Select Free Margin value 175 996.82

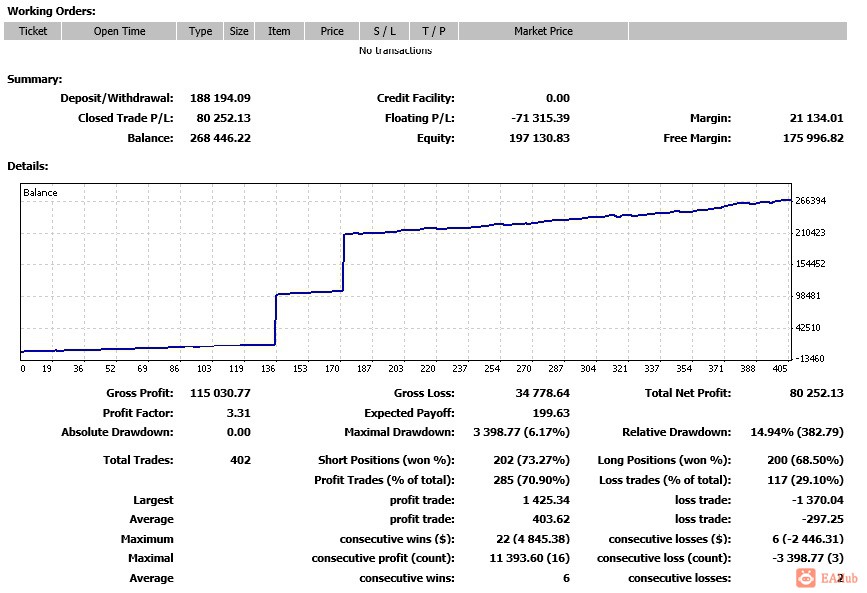pyautogui.click(x=813, y=138)
